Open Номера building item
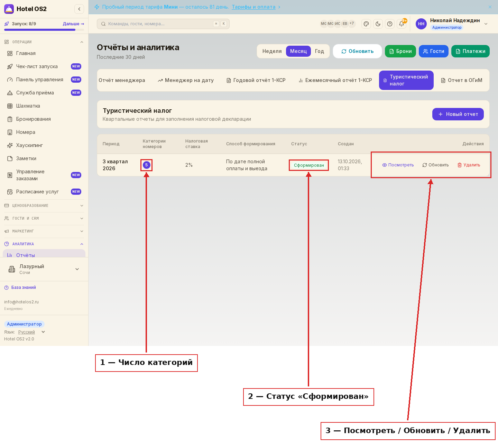 pos(44,132)
